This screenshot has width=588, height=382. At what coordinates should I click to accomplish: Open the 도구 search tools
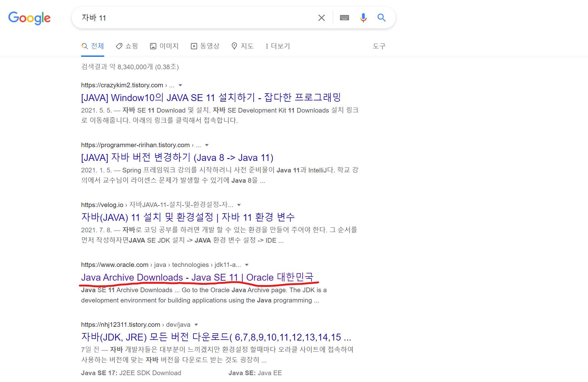point(379,46)
